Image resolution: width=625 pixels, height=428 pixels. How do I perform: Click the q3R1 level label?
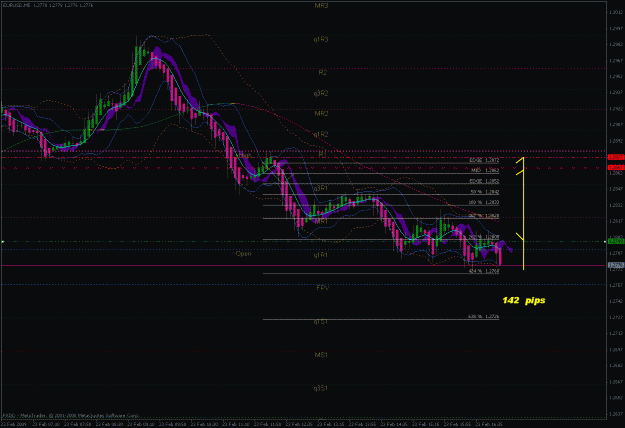[x=321, y=188]
